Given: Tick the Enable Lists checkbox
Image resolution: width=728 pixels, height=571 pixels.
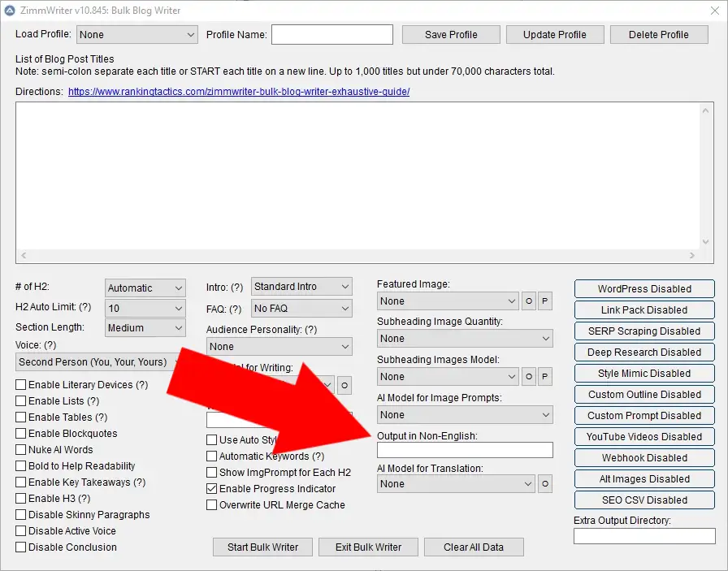Looking at the screenshot, I should click(x=22, y=401).
